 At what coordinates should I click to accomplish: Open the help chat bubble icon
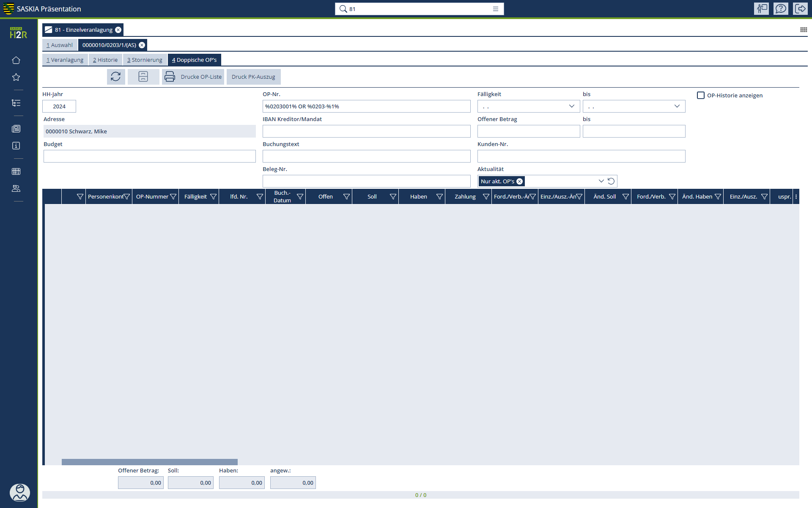(781, 8)
